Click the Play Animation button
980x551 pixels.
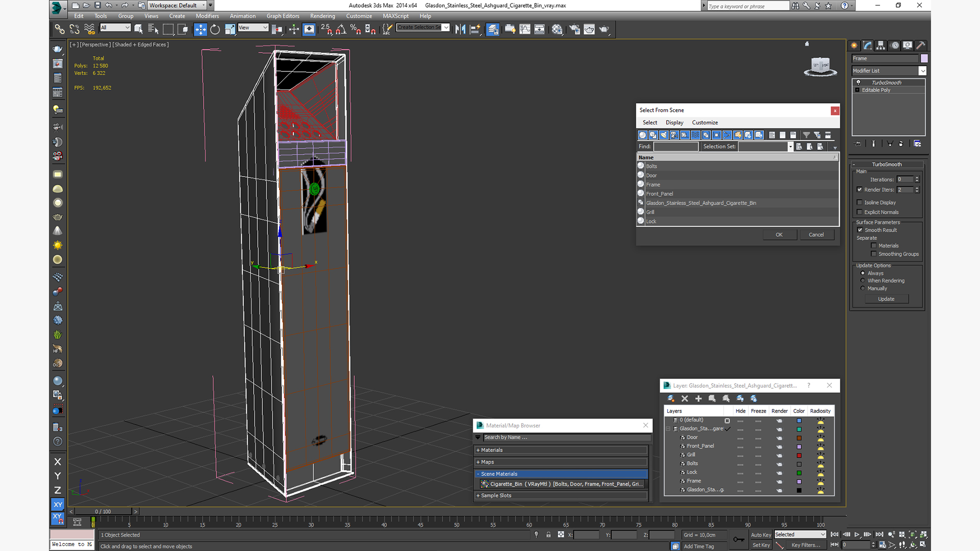tap(857, 535)
